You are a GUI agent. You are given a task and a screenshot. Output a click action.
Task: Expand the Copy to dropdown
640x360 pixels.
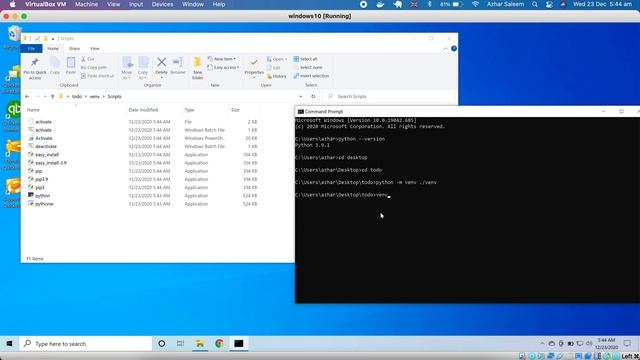[143, 78]
